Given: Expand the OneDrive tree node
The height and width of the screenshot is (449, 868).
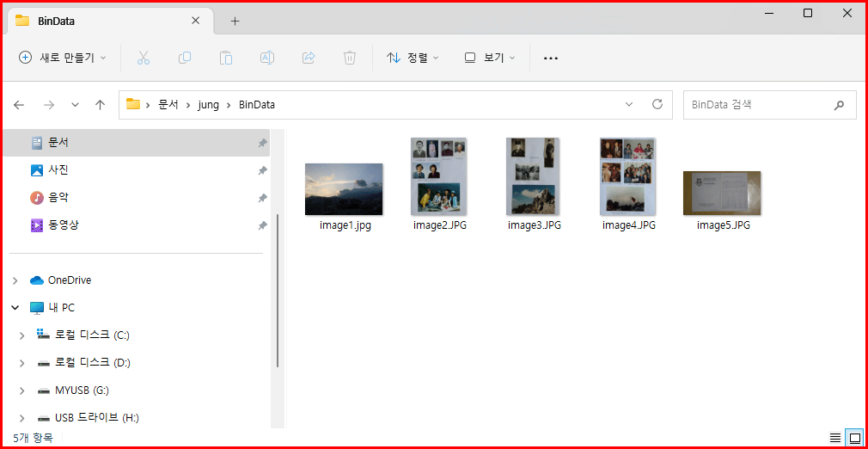Looking at the screenshot, I should point(15,280).
